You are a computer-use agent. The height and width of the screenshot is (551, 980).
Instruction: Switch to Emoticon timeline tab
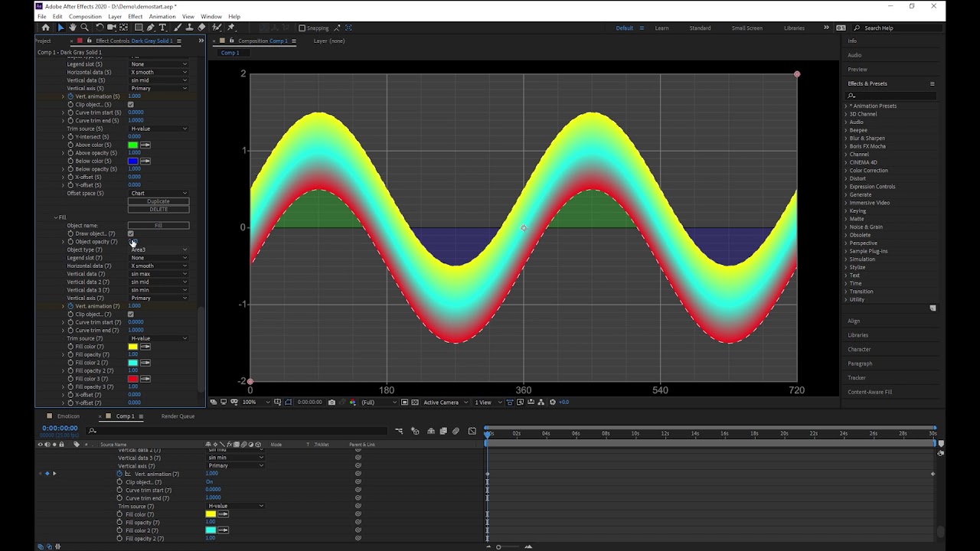[x=68, y=416]
